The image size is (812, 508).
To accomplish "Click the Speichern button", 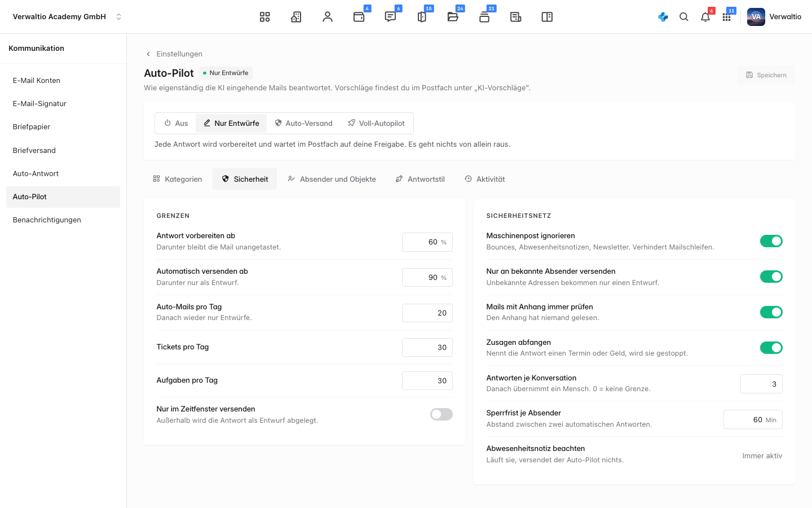I will pos(766,75).
